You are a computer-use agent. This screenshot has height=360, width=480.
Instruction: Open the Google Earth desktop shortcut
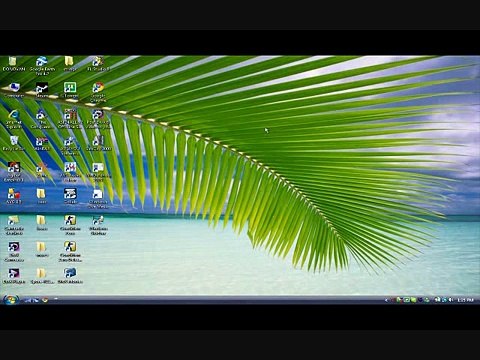click(42, 65)
